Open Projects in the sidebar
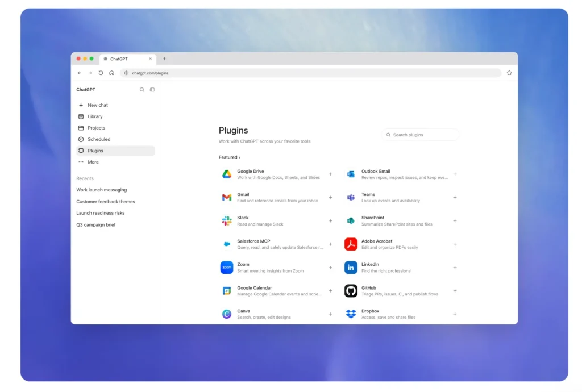 (x=115, y=128)
